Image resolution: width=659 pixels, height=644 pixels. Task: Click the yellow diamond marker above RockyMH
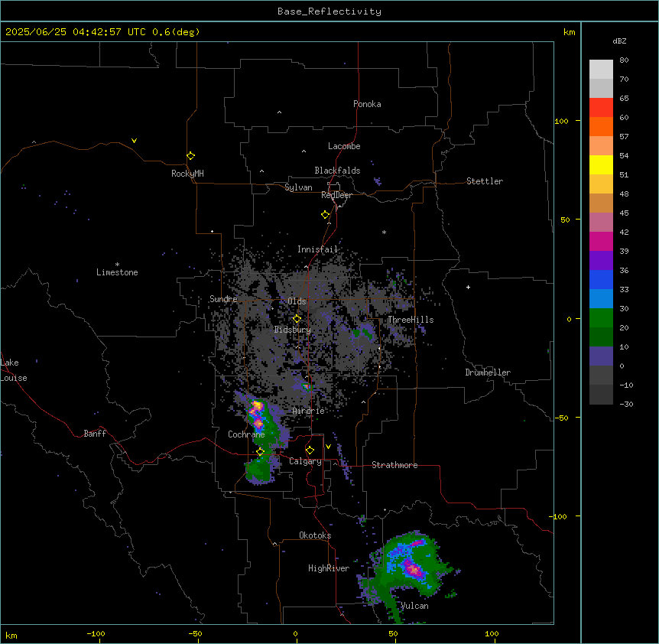pyautogui.click(x=191, y=156)
